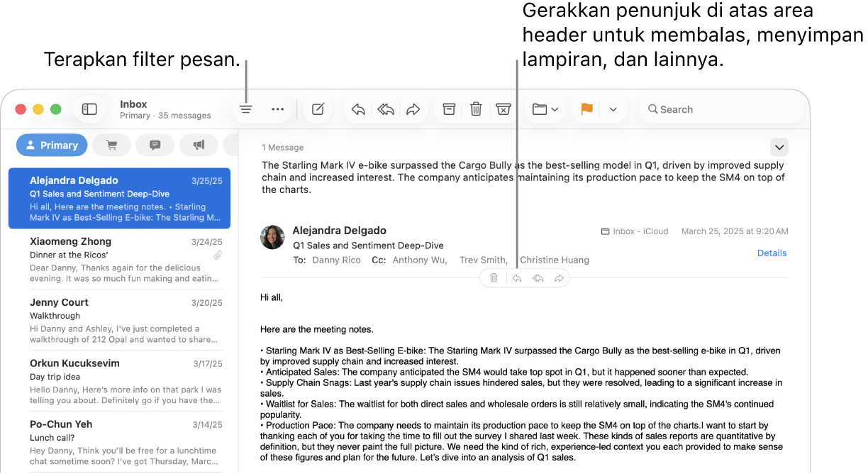Mark message as junk with the junk icon
Screen dimensions: 868x474
(x=503, y=109)
